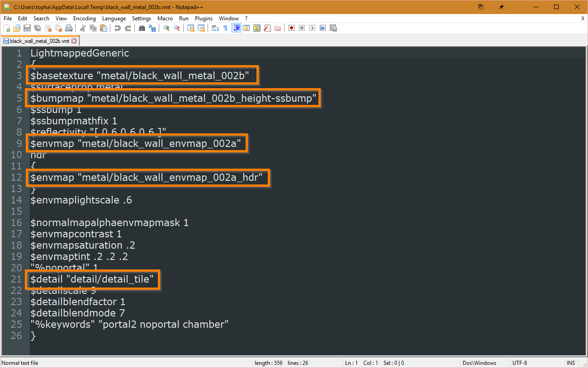Image resolution: width=588 pixels, height=368 pixels.
Task: Save the current recorded macro icon
Action: (x=333, y=28)
